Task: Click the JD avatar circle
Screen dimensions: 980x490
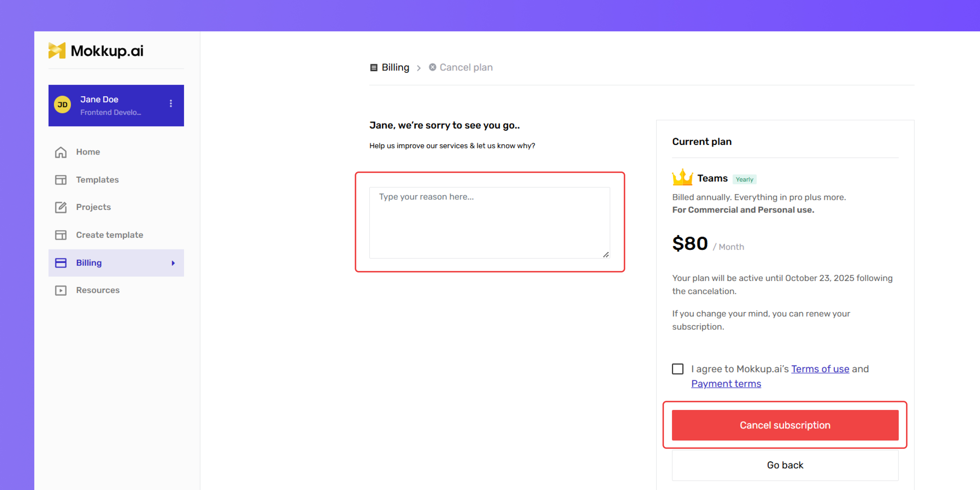Action: point(62,105)
